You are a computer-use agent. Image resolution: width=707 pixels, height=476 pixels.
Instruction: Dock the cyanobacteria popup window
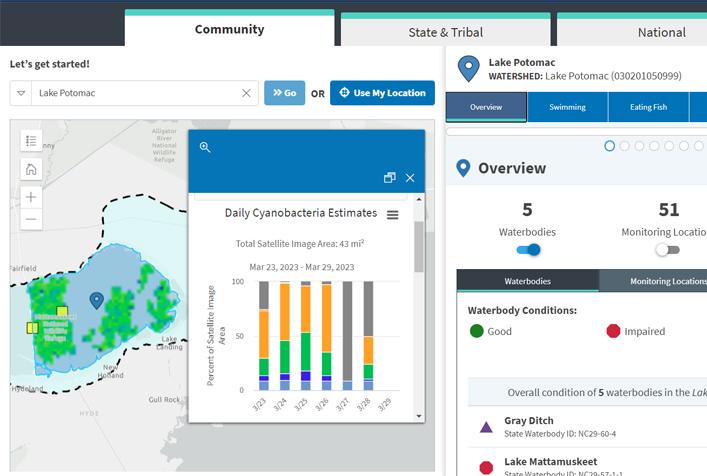(x=389, y=178)
